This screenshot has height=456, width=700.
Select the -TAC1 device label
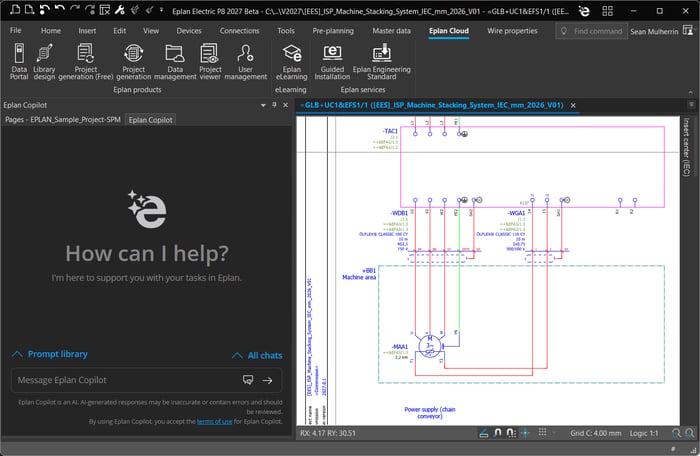pos(390,131)
